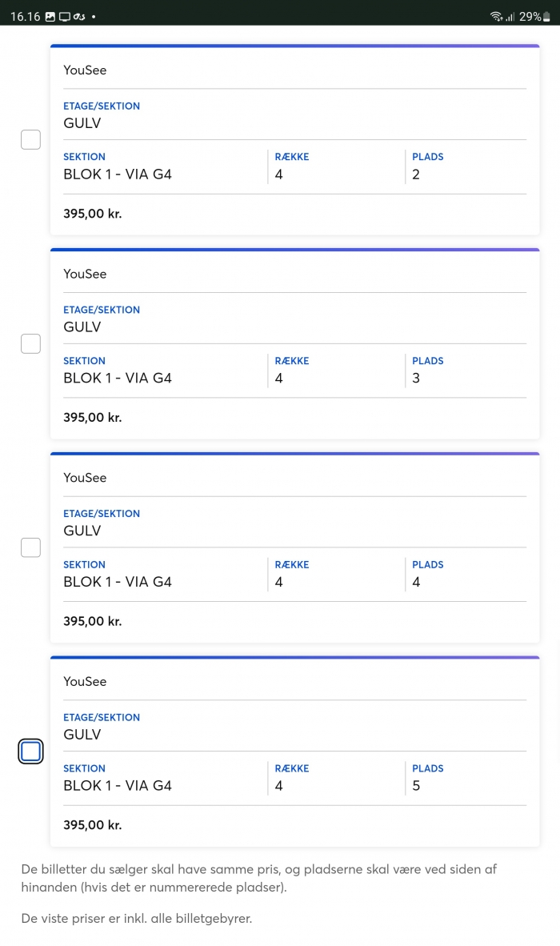Tap the screen cast icon in status bar
Image resolution: width=560 pixels, height=946 pixels.
pyautogui.click(x=65, y=17)
